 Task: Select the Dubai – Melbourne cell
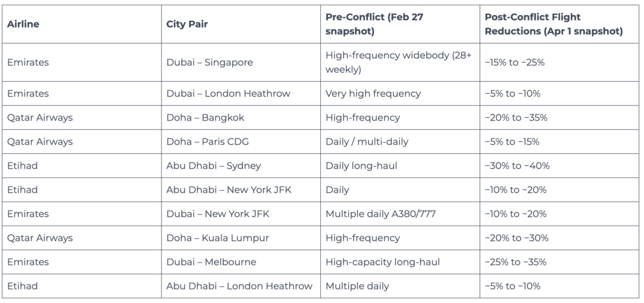tap(211, 262)
